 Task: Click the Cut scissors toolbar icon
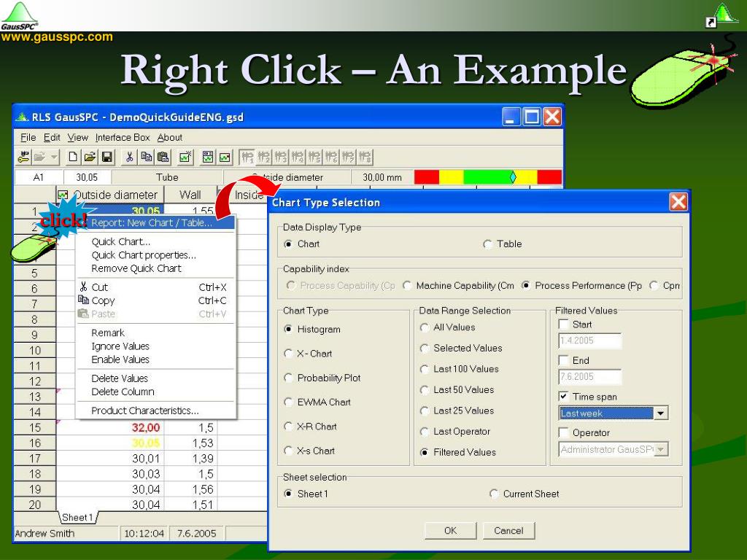[x=130, y=157]
